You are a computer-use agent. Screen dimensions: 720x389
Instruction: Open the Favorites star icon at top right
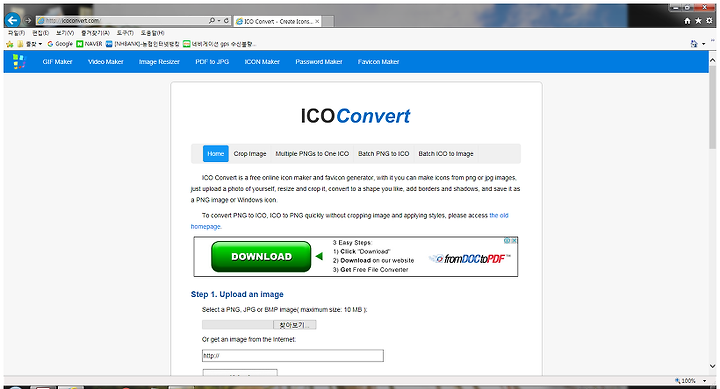(698, 21)
